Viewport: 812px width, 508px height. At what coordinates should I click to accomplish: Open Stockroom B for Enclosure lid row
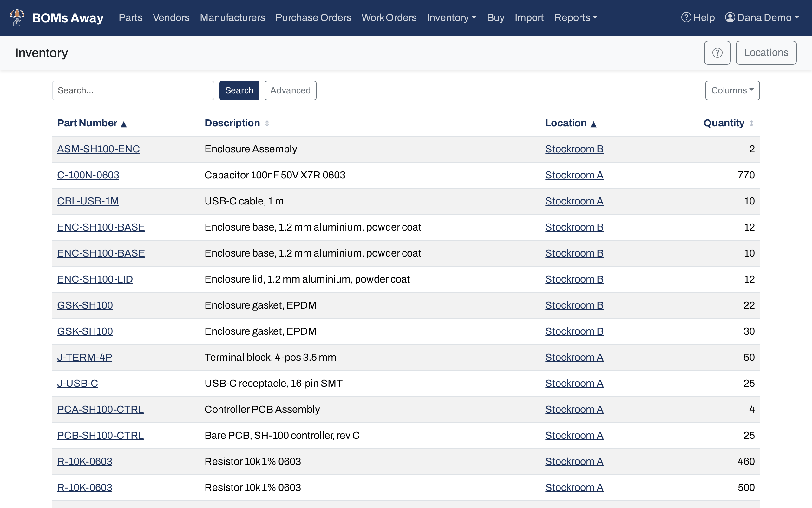coord(574,279)
